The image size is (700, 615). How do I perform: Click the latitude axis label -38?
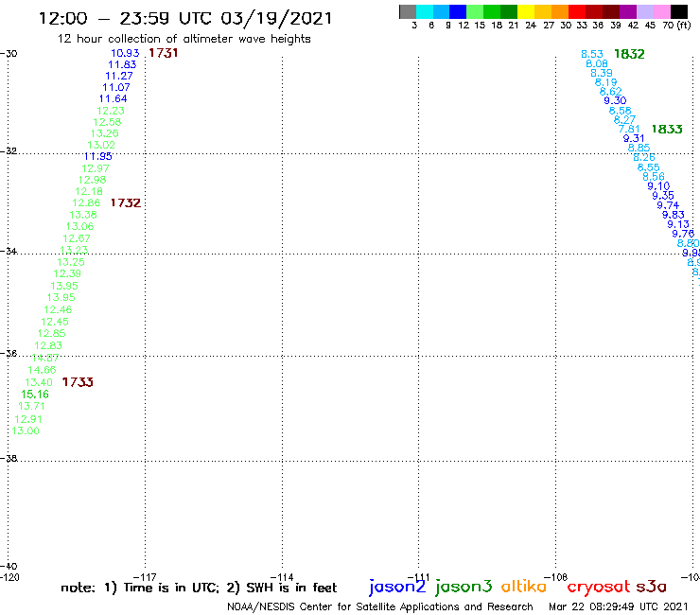pos(9,458)
